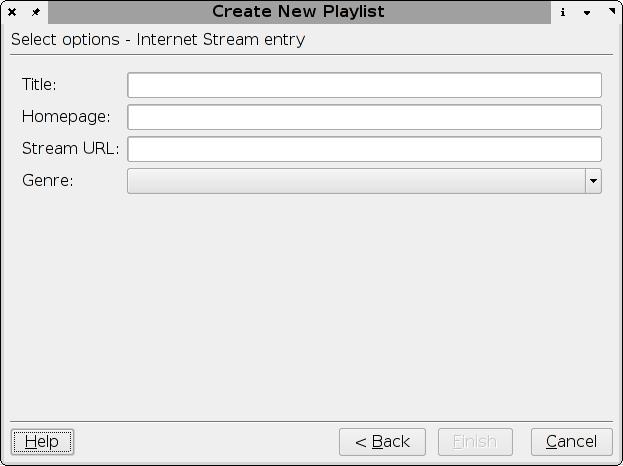Click the pushpin icon in title bar

click(36, 13)
